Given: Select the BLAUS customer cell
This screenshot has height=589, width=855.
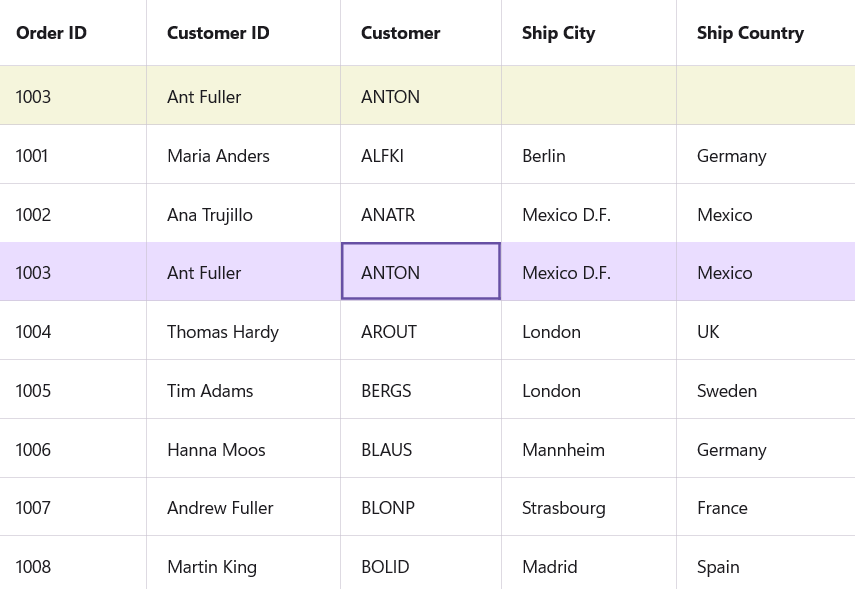Looking at the screenshot, I should coord(387,450).
